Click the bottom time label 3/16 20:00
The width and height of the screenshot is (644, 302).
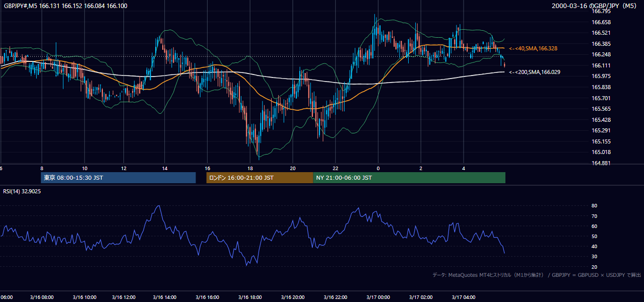click(293, 297)
